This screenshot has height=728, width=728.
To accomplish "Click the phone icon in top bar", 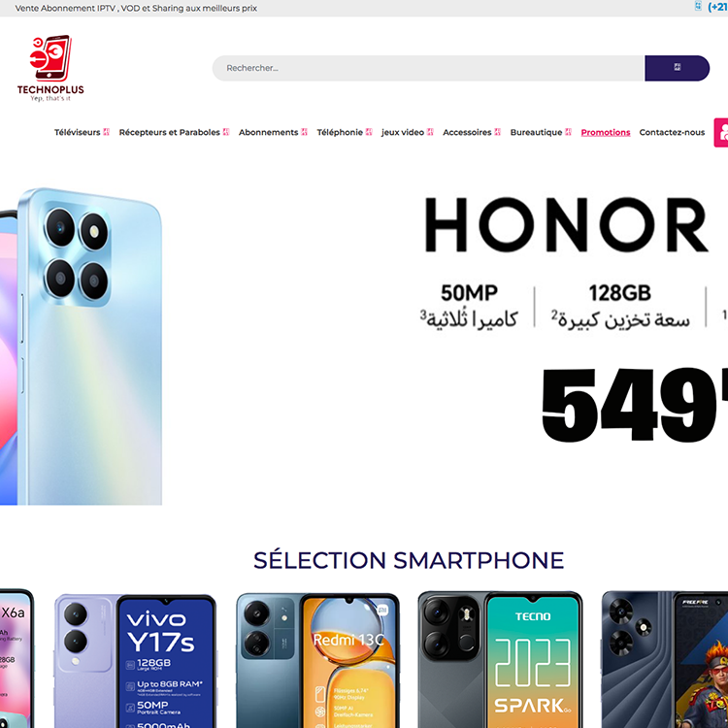I will pyautogui.click(x=697, y=6).
